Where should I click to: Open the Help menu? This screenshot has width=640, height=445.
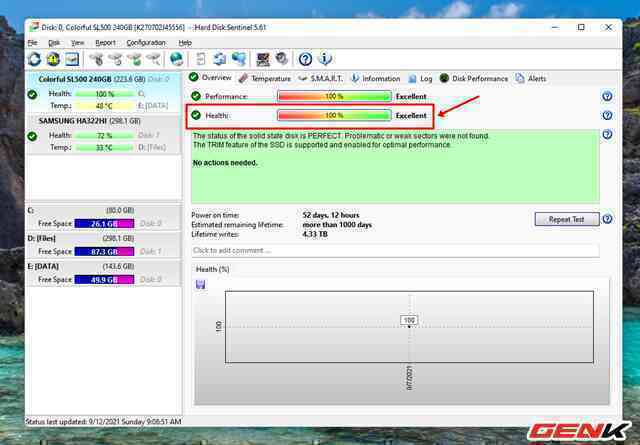185,43
